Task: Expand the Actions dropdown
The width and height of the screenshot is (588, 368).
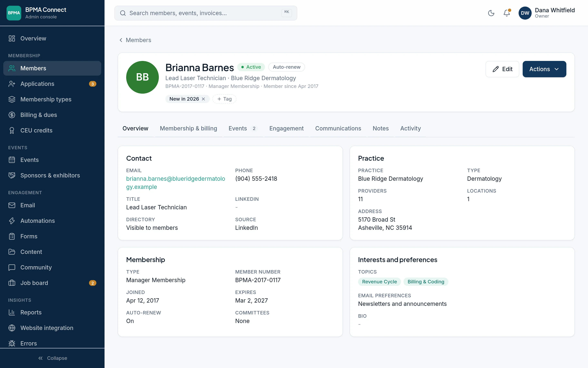Action: click(x=544, y=69)
